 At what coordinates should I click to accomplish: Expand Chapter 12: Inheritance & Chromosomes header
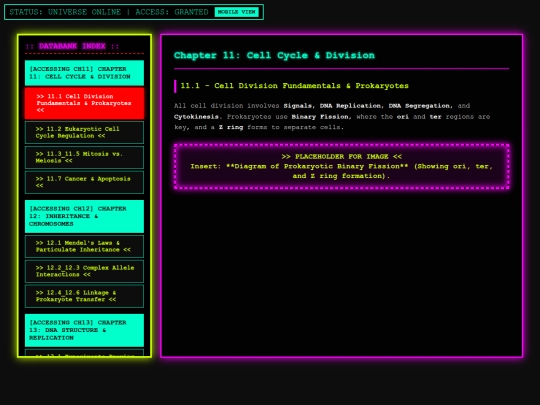(84, 216)
